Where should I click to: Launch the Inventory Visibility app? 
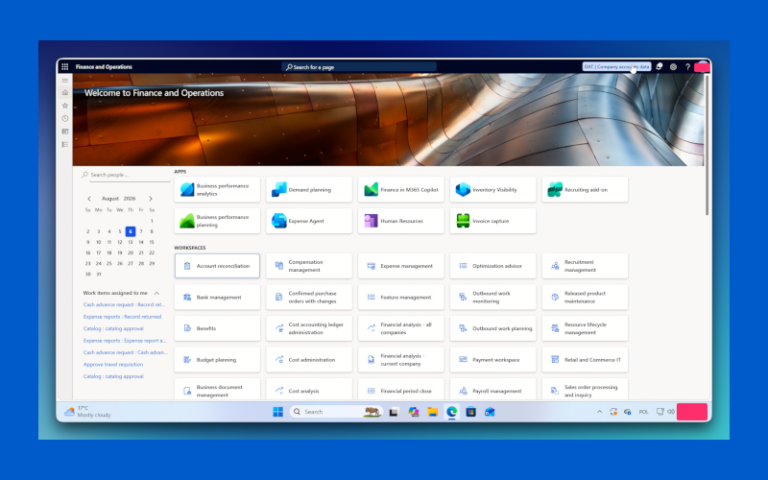(x=493, y=190)
